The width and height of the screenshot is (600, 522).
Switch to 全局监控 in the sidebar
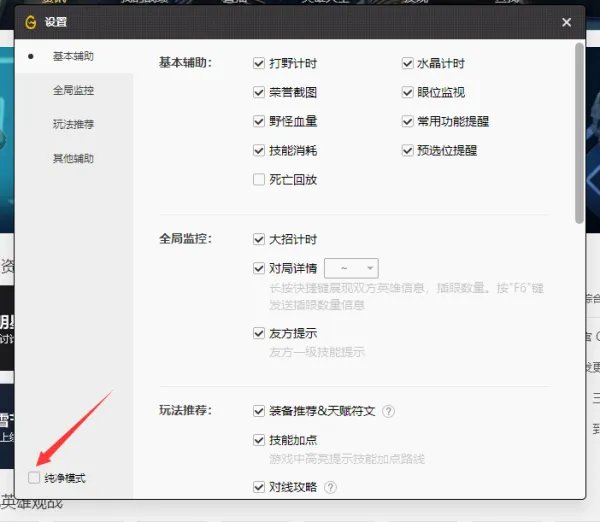point(73,90)
